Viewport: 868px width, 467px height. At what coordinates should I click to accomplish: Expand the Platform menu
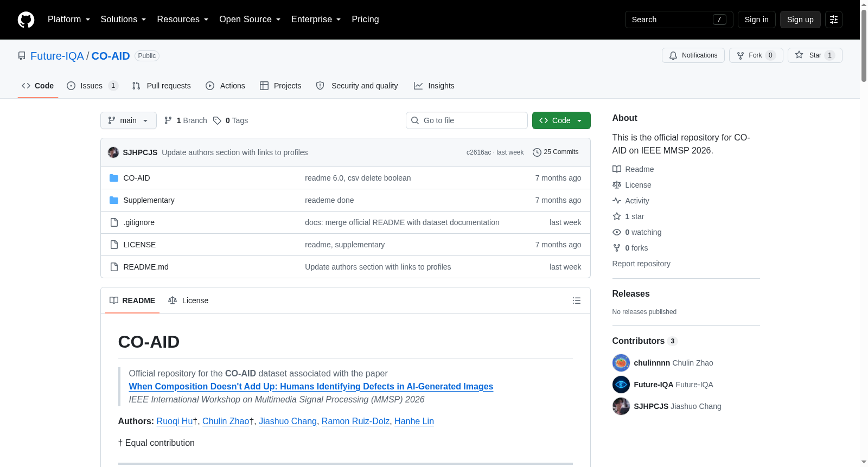tap(69, 20)
